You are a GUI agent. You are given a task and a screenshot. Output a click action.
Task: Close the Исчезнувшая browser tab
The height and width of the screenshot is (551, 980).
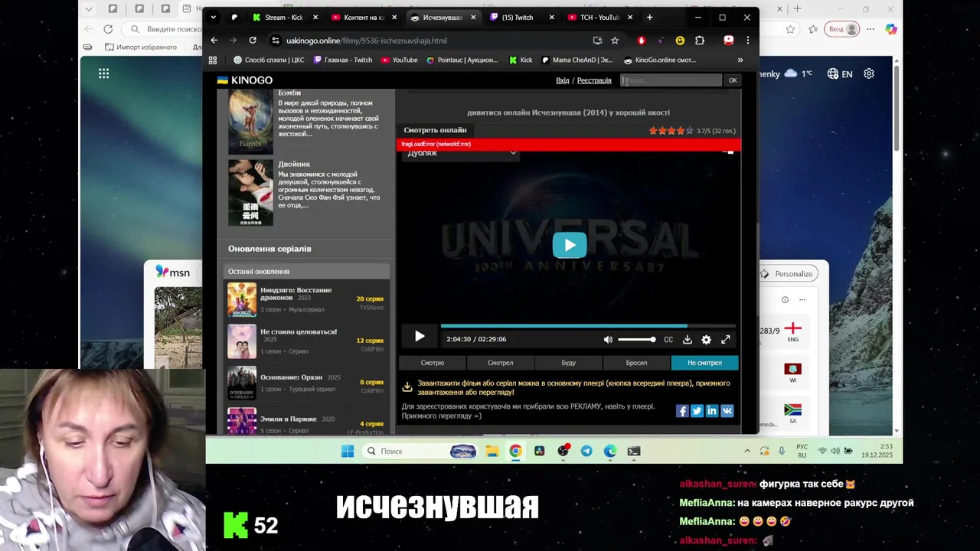(473, 18)
